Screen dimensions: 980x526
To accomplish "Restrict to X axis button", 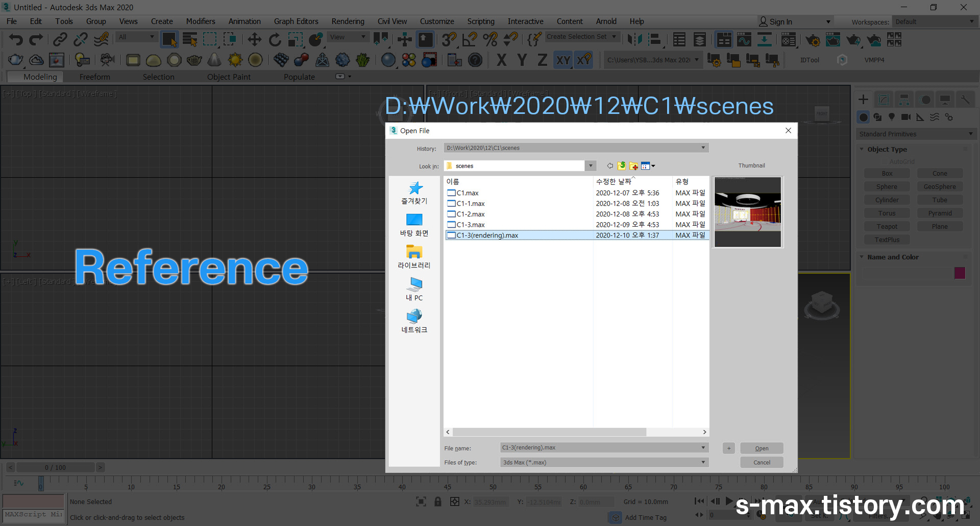I will [502, 60].
